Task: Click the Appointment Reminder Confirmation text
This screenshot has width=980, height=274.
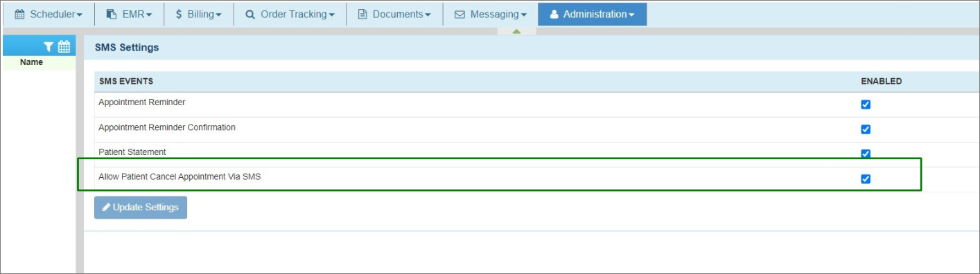Action: 167,127
